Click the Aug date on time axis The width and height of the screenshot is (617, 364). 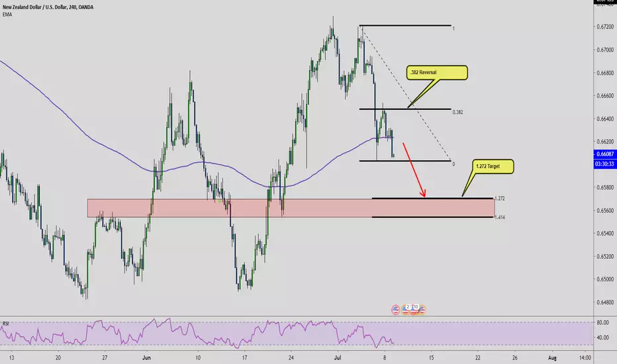point(552,357)
